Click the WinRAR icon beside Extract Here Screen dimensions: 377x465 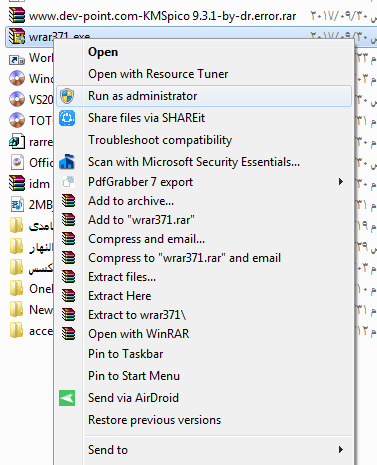69,296
